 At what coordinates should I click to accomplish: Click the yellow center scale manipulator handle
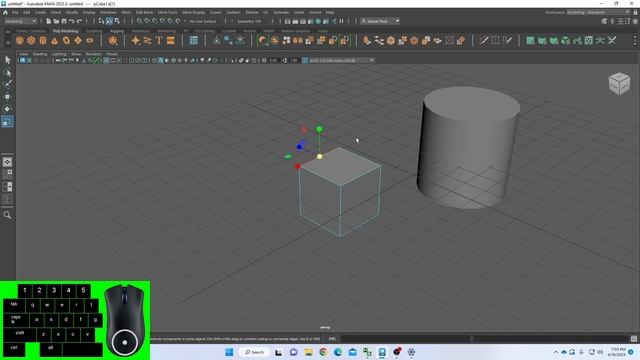click(x=320, y=156)
